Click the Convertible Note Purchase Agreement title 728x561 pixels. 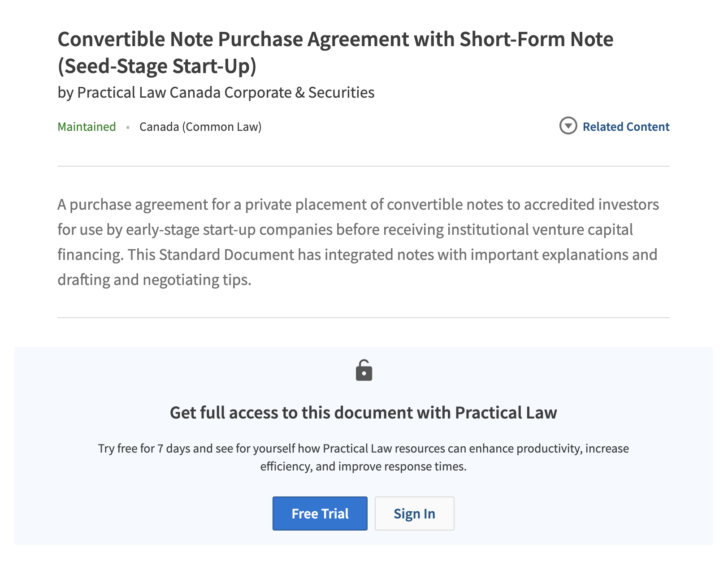point(335,39)
